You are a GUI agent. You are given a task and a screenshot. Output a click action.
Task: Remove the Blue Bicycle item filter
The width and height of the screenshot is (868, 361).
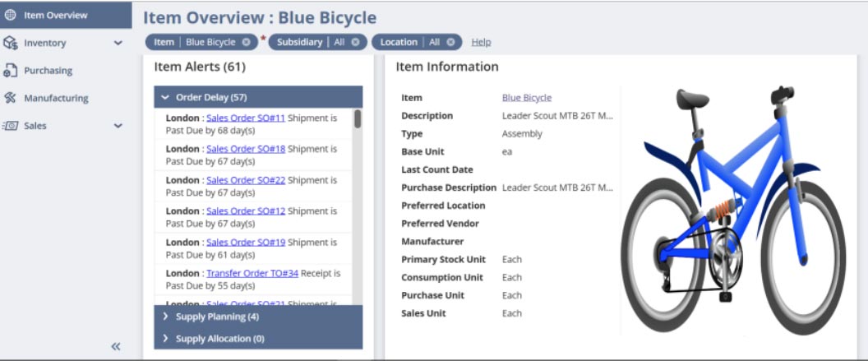tap(246, 42)
